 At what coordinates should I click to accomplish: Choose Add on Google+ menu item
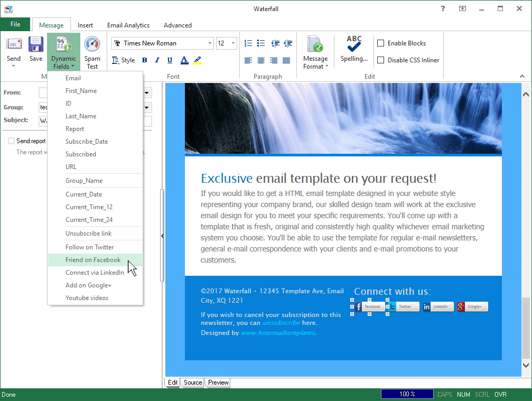click(95, 285)
